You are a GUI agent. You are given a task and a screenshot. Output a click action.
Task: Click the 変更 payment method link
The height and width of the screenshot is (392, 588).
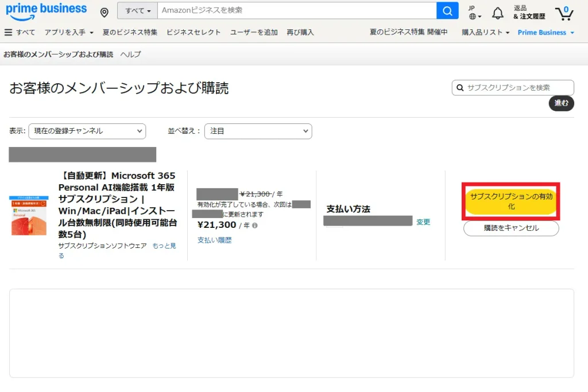[423, 222]
